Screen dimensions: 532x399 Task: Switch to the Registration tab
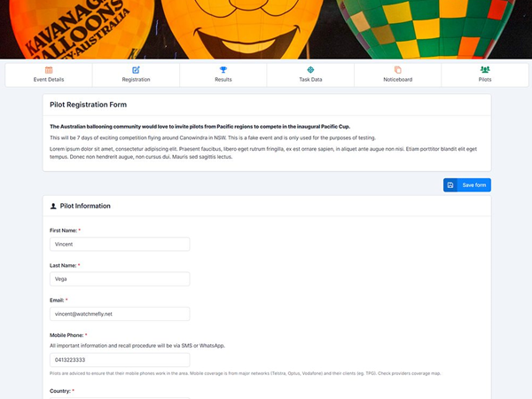(x=136, y=75)
